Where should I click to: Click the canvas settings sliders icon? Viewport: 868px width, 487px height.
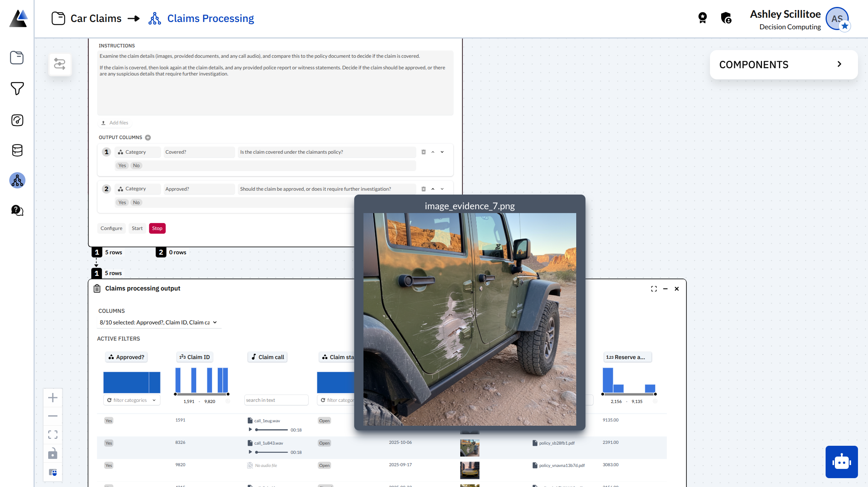point(60,64)
